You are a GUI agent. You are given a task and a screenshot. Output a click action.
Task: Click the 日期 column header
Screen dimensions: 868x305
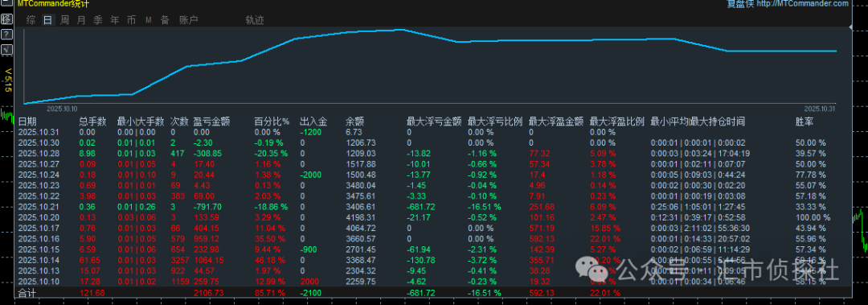pos(27,122)
